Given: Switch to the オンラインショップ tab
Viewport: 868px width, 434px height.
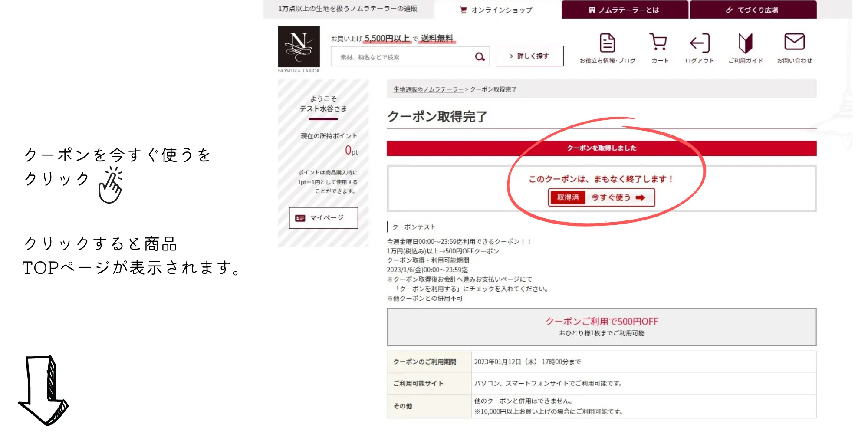Looking at the screenshot, I should [496, 10].
